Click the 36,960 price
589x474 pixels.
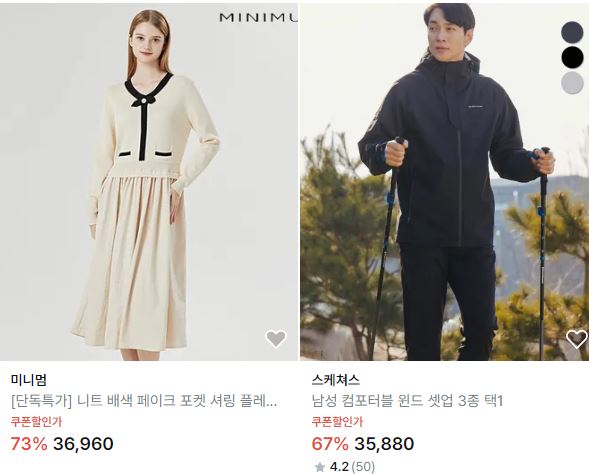[x=83, y=444]
